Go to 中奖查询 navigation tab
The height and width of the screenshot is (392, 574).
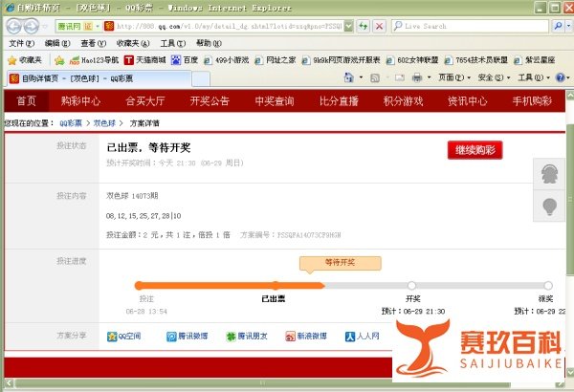pyautogui.click(x=275, y=101)
